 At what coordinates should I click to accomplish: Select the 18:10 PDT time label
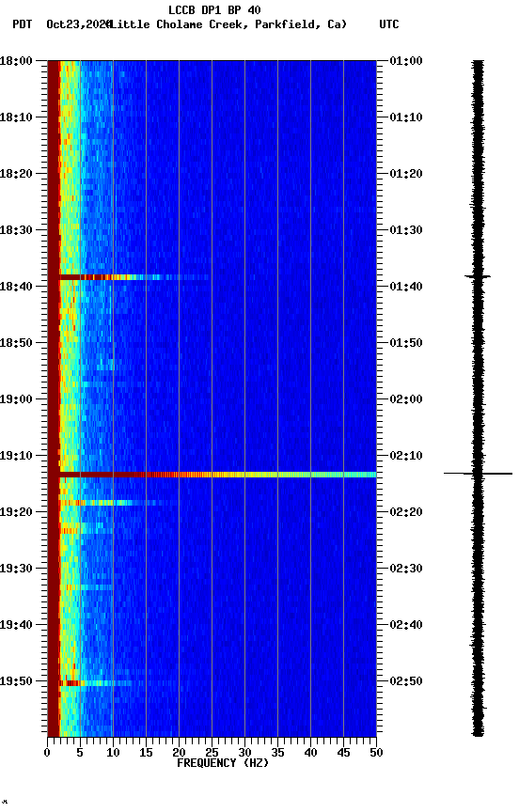(x=16, y=117)
